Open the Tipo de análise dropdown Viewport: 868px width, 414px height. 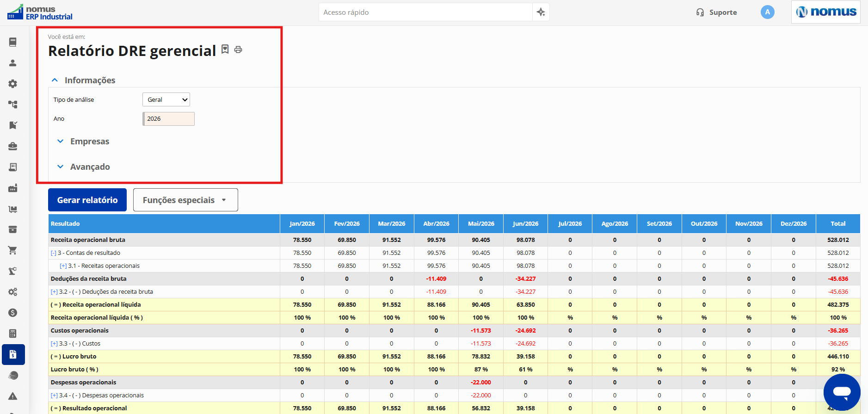point(166,99)
